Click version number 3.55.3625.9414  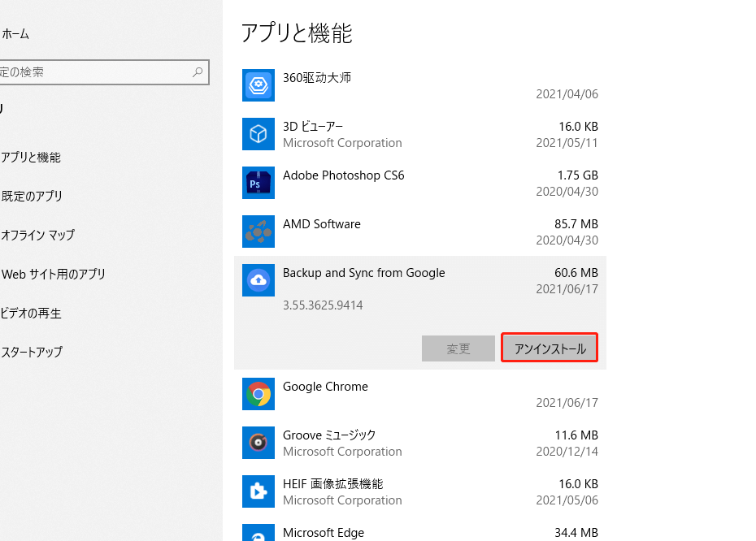pyautogui.click(x=323, y=305)
